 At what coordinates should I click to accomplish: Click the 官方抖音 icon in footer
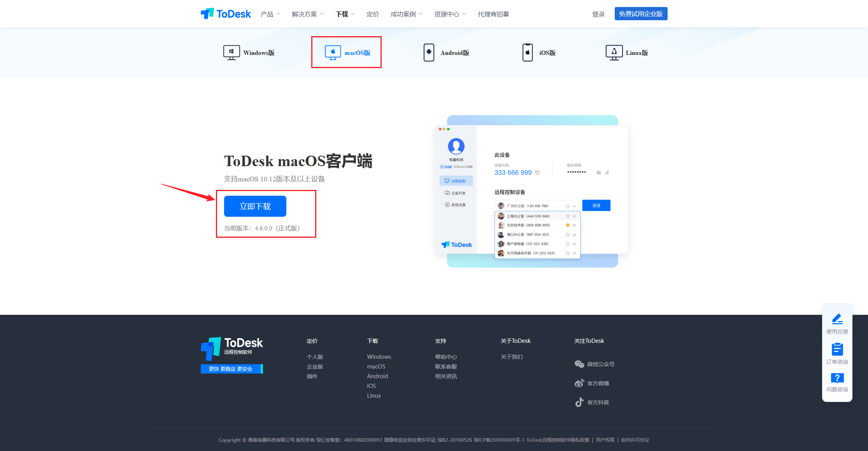coord(579,402)
